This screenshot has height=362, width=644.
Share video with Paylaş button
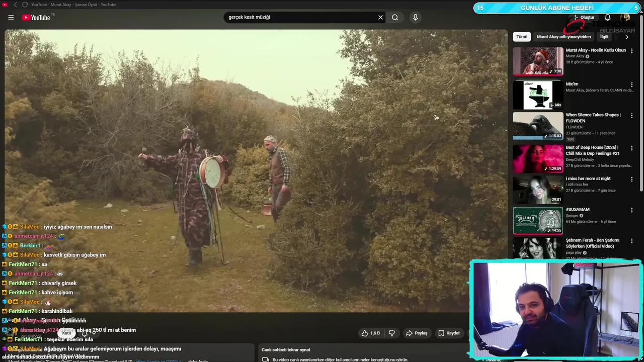[417, 333]
